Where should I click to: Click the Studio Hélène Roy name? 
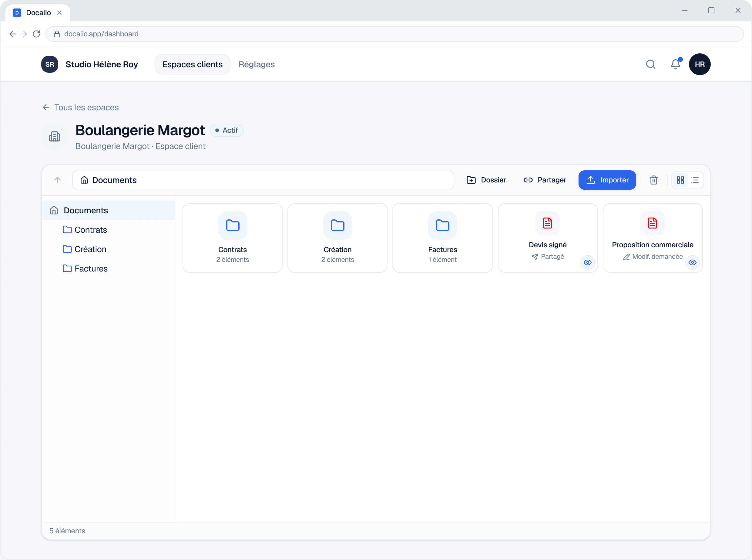coord(101,65)
